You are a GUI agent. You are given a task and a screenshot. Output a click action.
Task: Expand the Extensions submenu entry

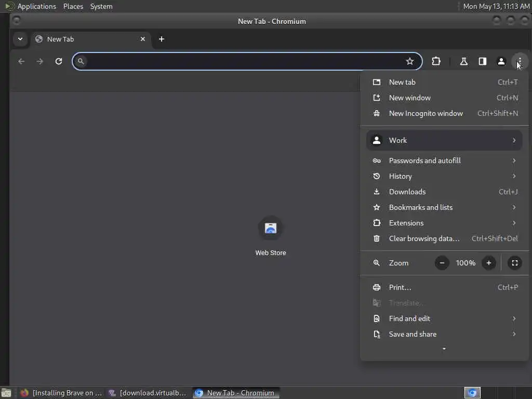pos(445,223)
